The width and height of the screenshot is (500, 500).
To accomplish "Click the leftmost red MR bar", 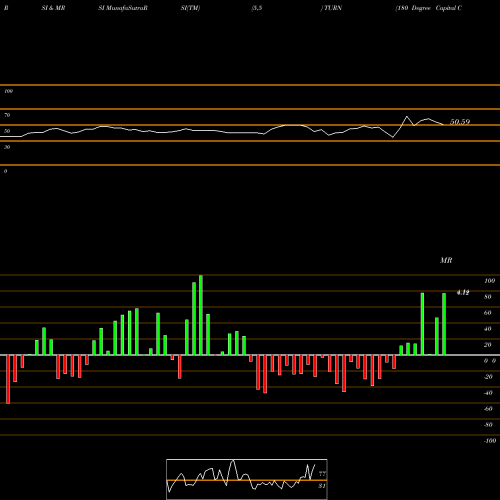I will click(x=8, y=379).
